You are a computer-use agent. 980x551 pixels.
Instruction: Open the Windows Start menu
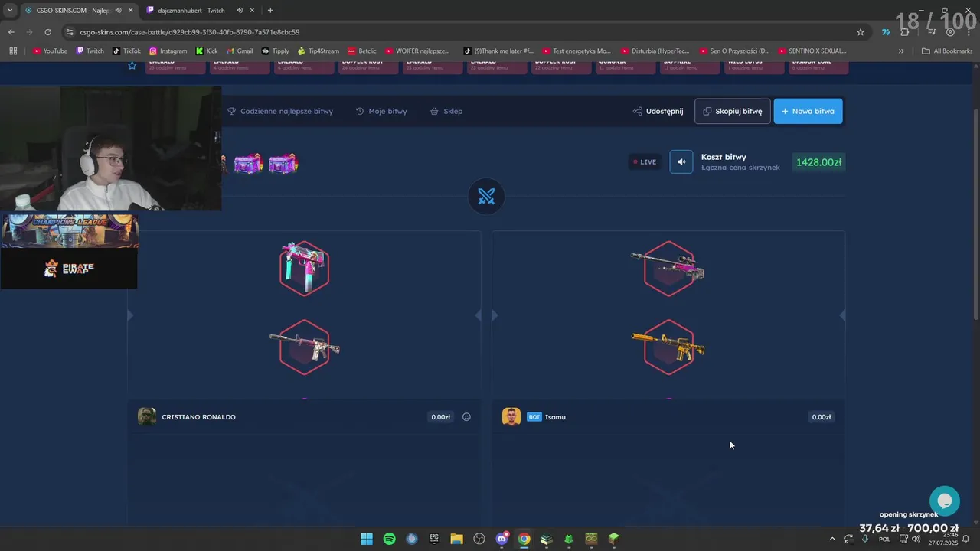pyautogui.click(x=367, y=539)
